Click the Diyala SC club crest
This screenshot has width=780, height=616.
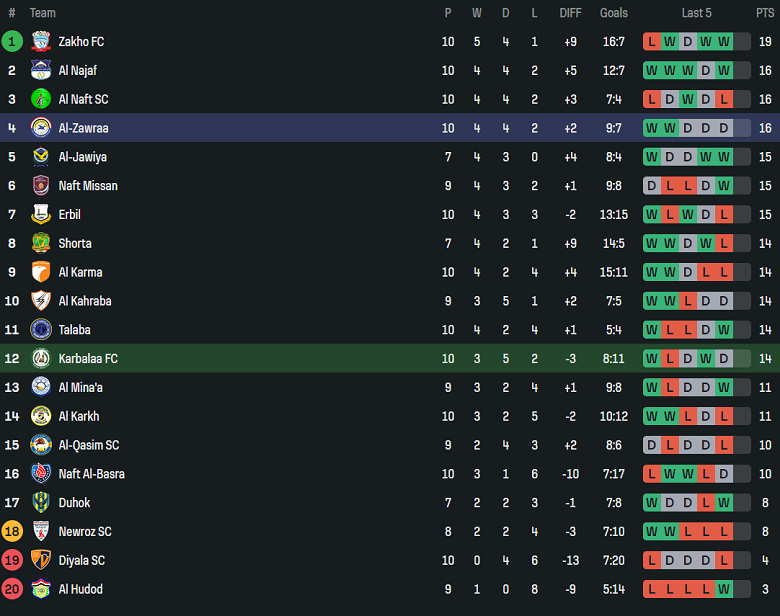coord(41,560)
